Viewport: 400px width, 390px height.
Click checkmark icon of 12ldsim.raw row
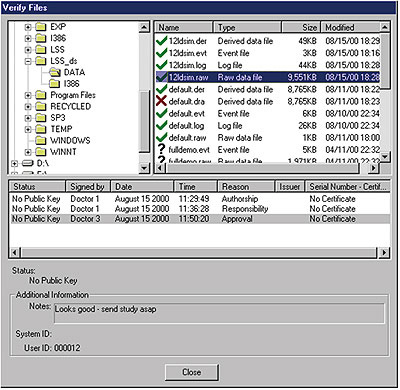click(161, 77)
